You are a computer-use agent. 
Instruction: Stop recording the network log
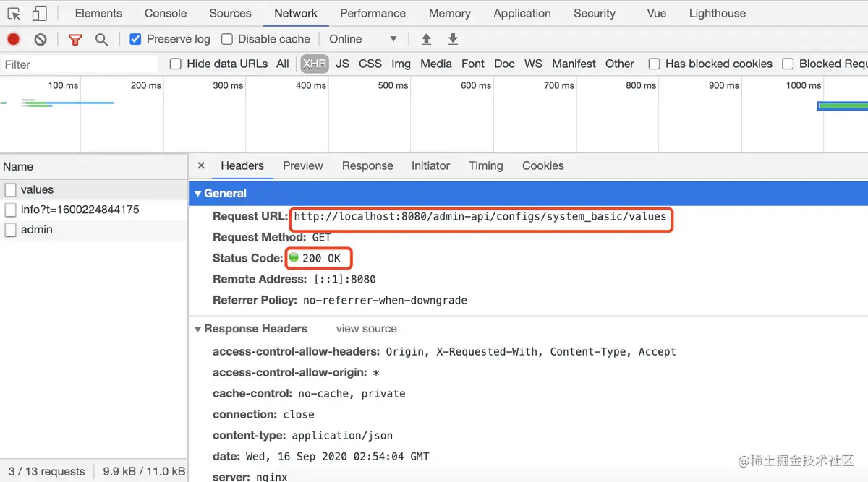(13, 40)
